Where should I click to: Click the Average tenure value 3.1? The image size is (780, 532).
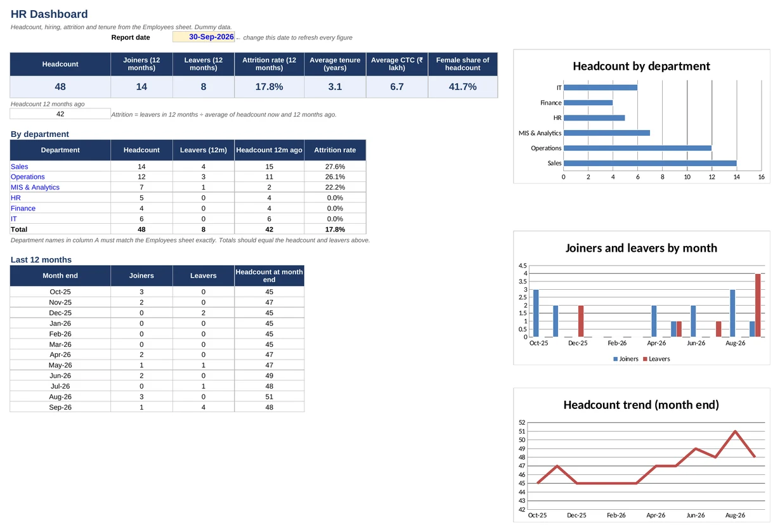pyautogui.click(x=335, y=87)
